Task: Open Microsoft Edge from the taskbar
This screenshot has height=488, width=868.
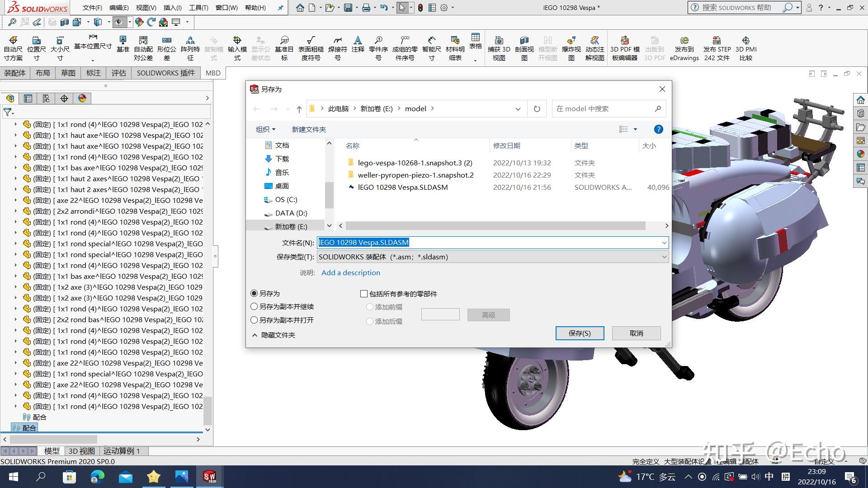Action: (x=98, y=477)
